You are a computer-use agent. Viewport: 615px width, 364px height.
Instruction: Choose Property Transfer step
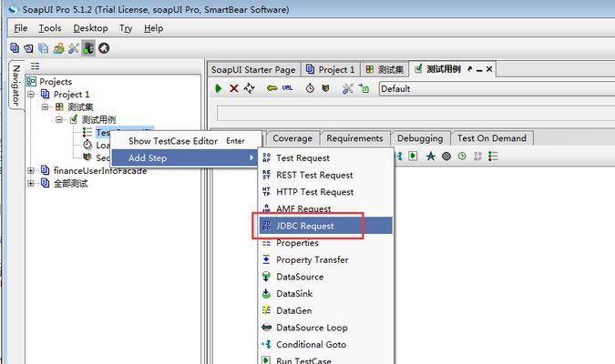coord(326,259)
